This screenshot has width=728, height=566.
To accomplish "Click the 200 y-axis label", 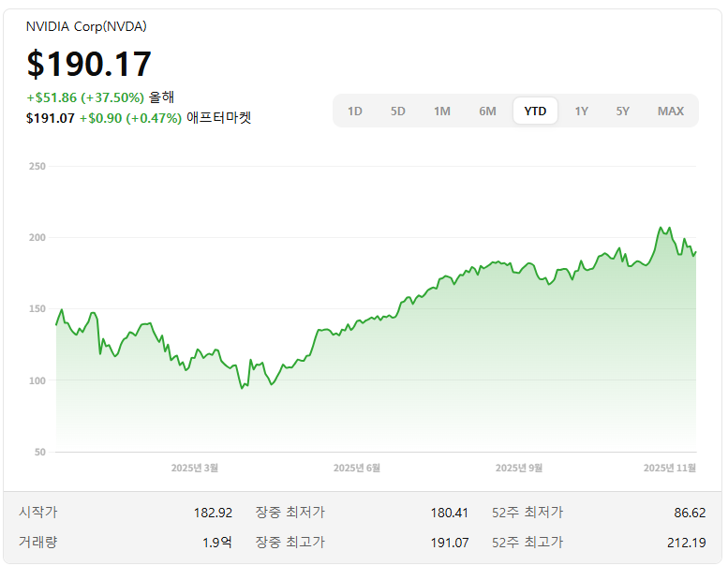I will [37, 238].
